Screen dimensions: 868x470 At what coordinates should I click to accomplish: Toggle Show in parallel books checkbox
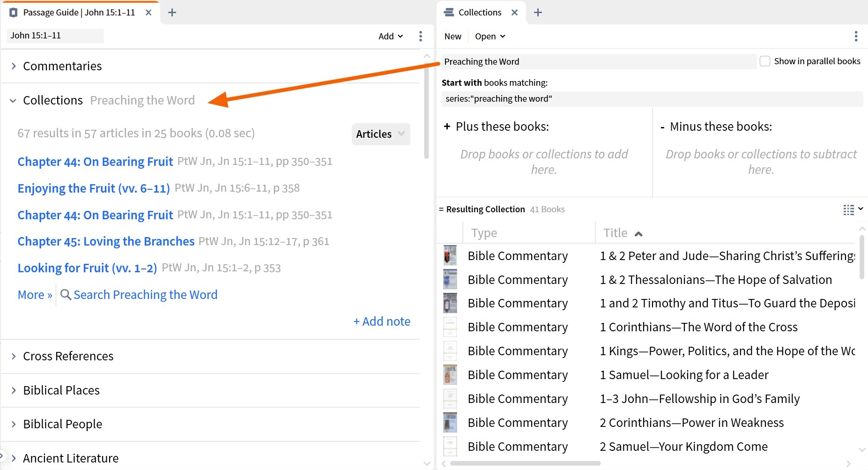[x=765, y=61]
